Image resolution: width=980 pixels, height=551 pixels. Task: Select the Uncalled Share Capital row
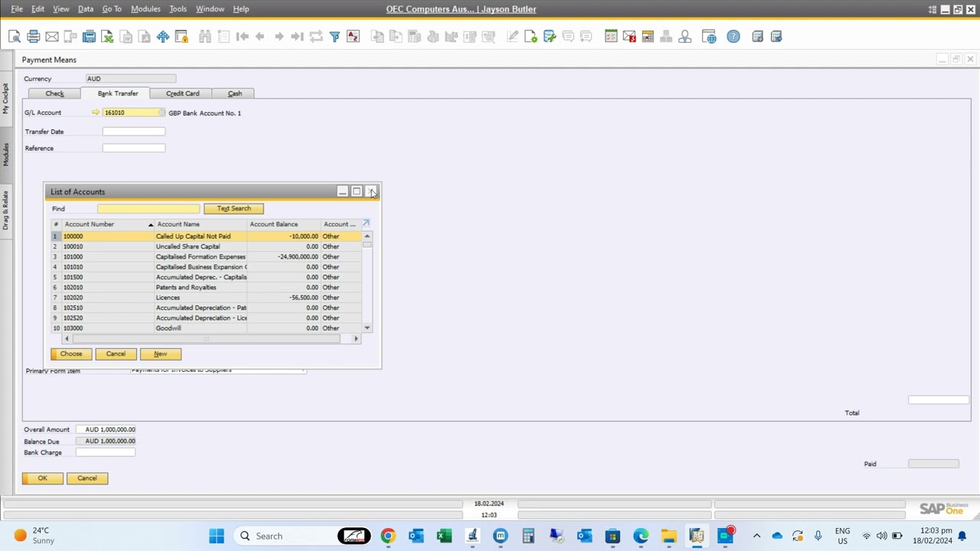point(207,246)
